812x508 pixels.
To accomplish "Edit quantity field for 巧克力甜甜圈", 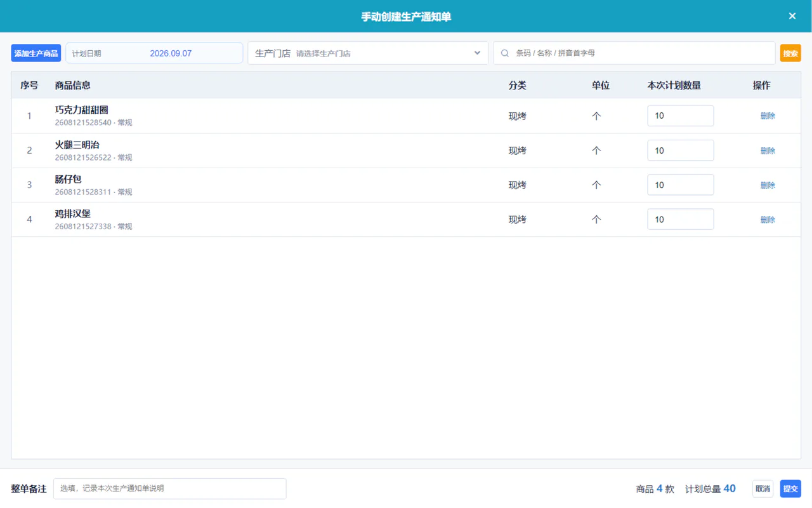I will (681, 116).
